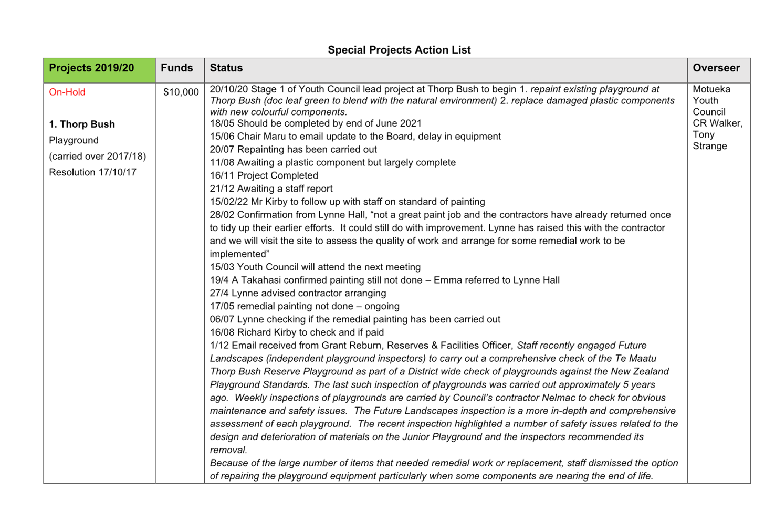
Task: Select the "Projects 2019/20" header cell
Action: (x=99, y=70)
